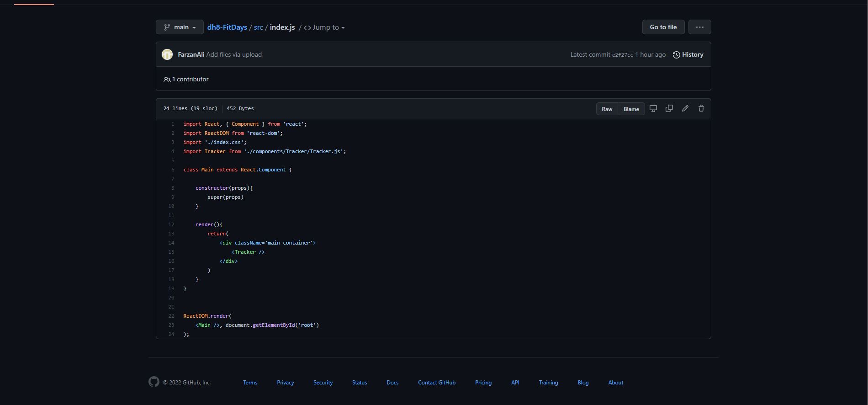Click 'react-dom' string in code

pyautogui.click(x=263, y=133)
